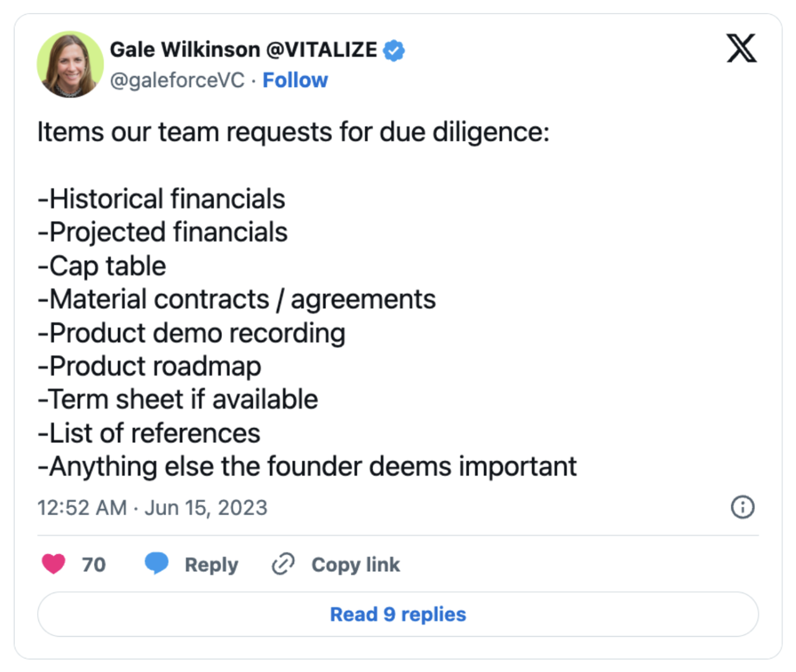Open the 12:52 AM · Jun 15, 2023 timestamp
The width and height of the screenshot is (796, 672).
tap(152, 508)
